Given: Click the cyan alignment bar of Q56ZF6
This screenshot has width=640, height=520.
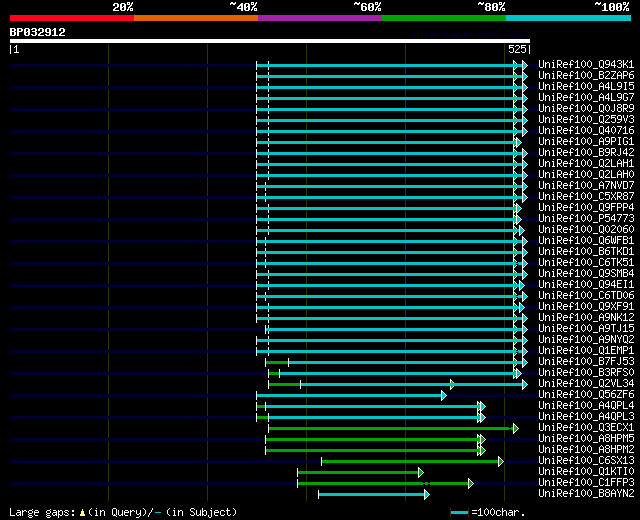Looking at the screenshot, I should pyautogui.click(x=349, y=396).
